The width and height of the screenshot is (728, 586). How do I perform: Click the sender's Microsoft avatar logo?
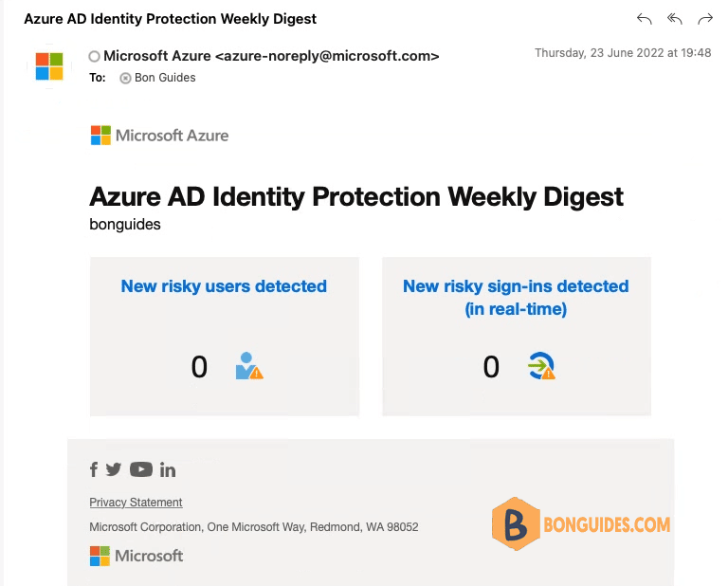[x=49, y=66]
